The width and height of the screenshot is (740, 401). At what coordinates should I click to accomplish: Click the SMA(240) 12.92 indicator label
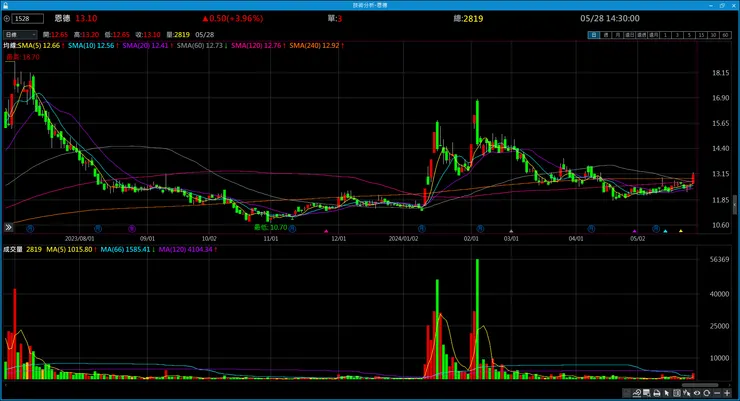coord(314,46)
